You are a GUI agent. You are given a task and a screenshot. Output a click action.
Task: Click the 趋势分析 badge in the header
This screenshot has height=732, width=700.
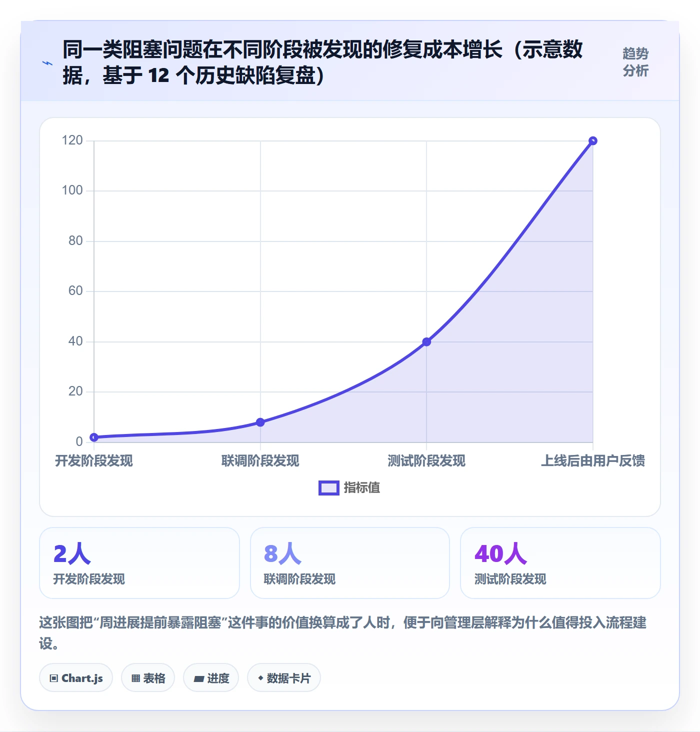[x=635, y=62]
